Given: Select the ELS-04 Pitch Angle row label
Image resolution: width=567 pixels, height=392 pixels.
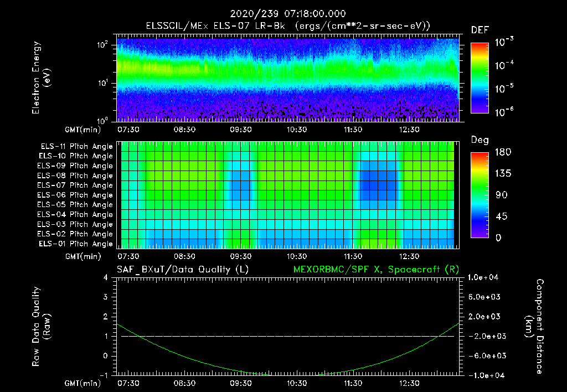Looking at the screenshot, I should [x=75, y=214].
